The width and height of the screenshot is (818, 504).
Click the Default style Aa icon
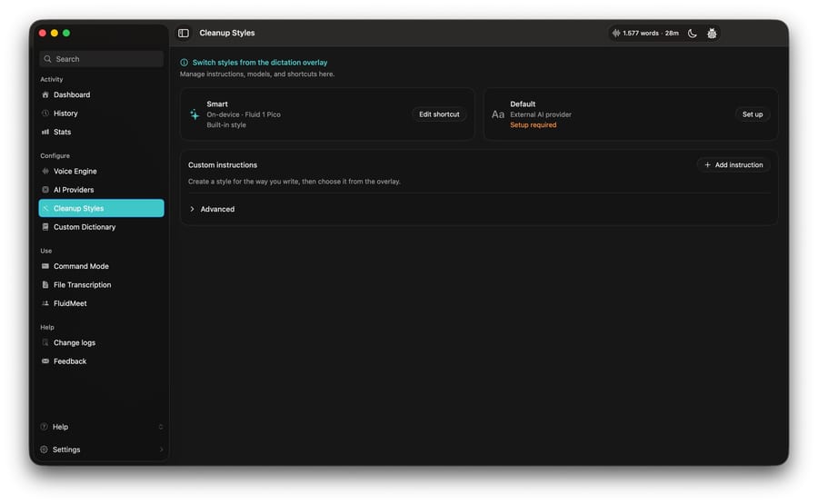[x=498, y=114]
